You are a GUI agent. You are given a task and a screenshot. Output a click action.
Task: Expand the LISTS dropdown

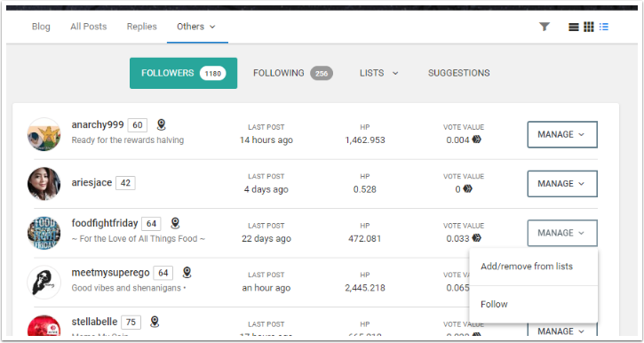378,73
